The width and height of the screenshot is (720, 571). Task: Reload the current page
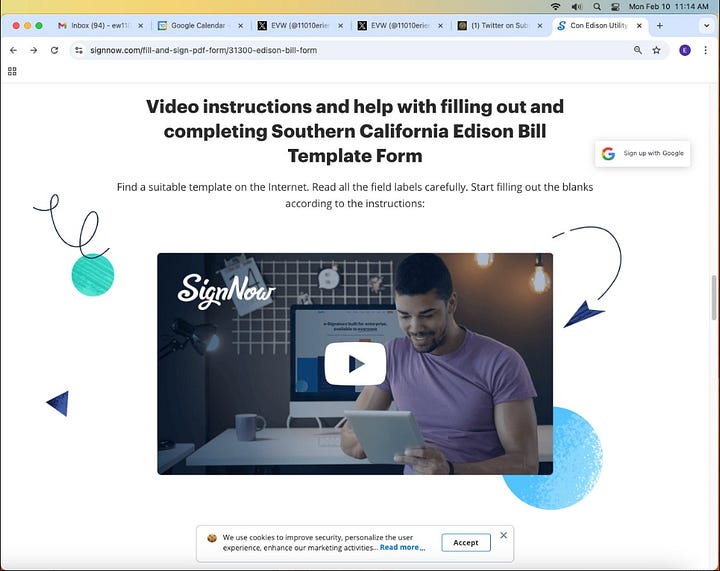tap(54, 50)
